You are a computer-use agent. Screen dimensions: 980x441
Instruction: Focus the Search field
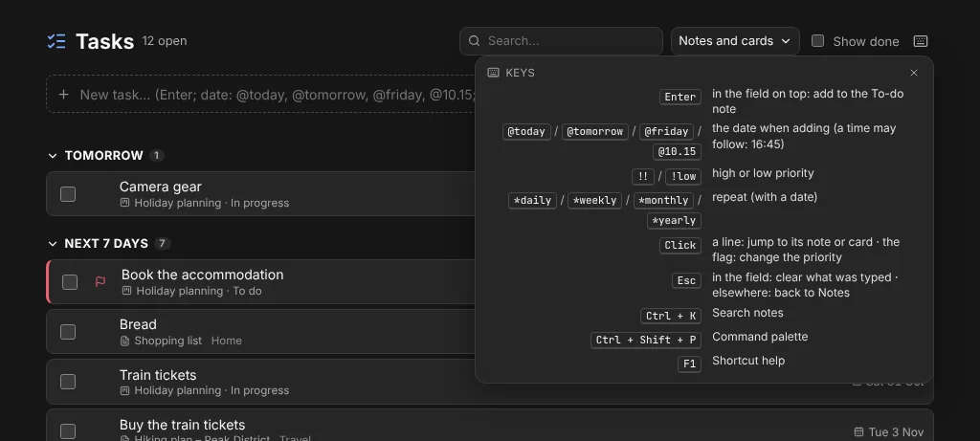tap(561, 40)
